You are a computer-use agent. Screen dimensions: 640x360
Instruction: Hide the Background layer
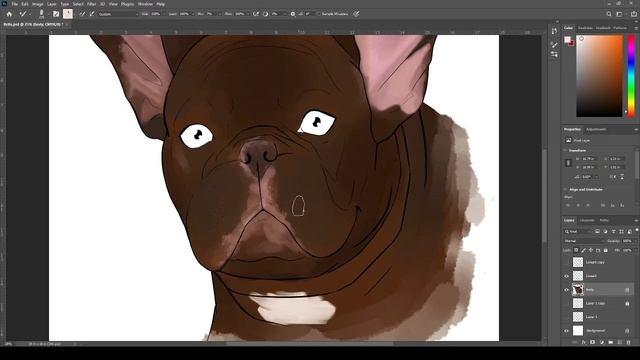566,331
